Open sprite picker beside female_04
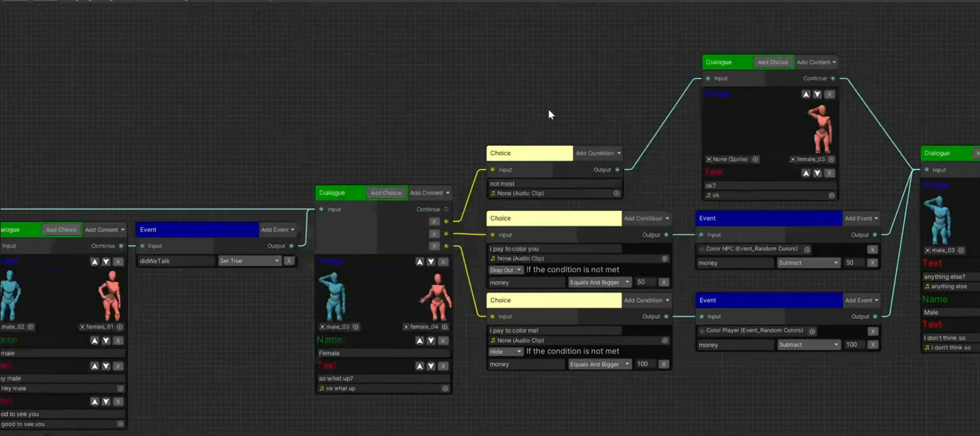This screenshot has width=980, height=436. click(445, 327)
